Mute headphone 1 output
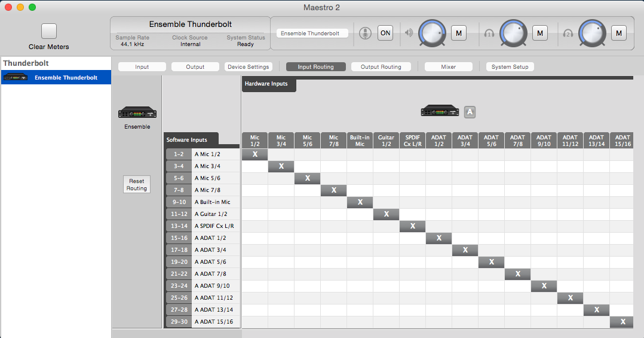Image resolution: width=644 pixels, height=338 pixels. (540, 34)
